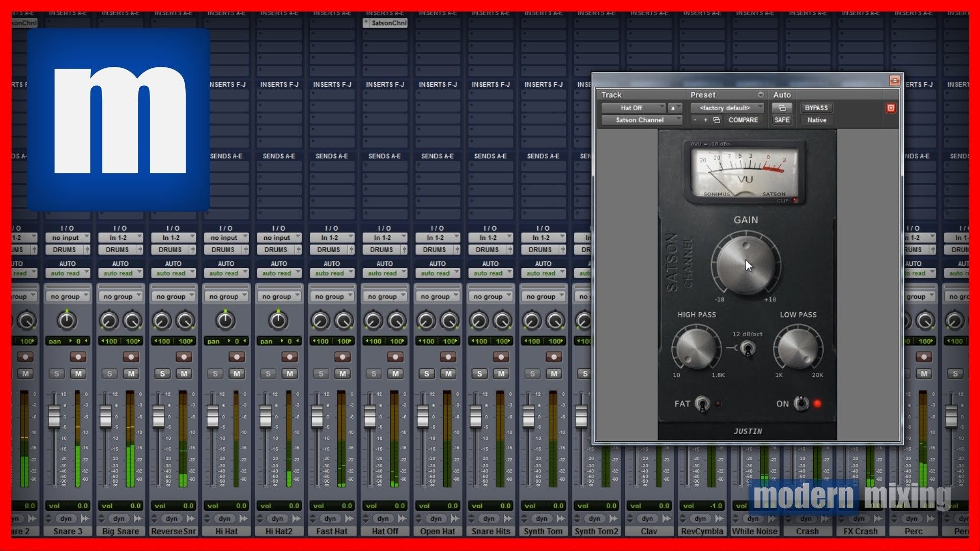980x551 pixels.
Task: Toggle the 12 dB/oct filter slope switch
Action: point(747,349)
